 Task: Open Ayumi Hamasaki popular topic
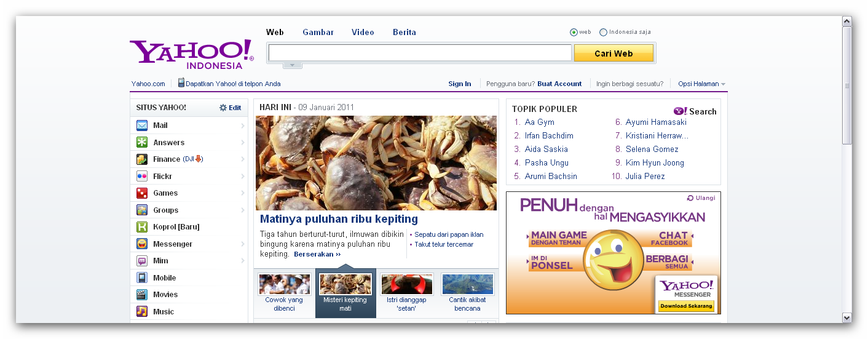(x=656, y=122)
